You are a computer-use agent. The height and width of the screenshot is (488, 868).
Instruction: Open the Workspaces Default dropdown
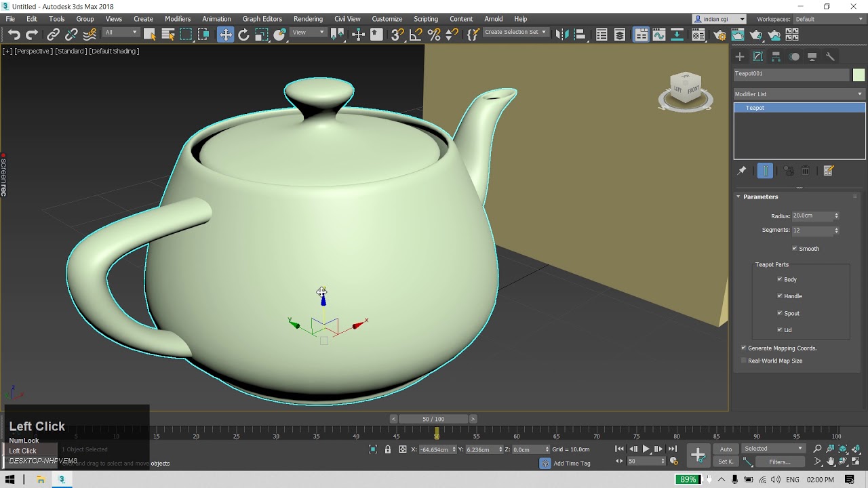click(829, 19)
